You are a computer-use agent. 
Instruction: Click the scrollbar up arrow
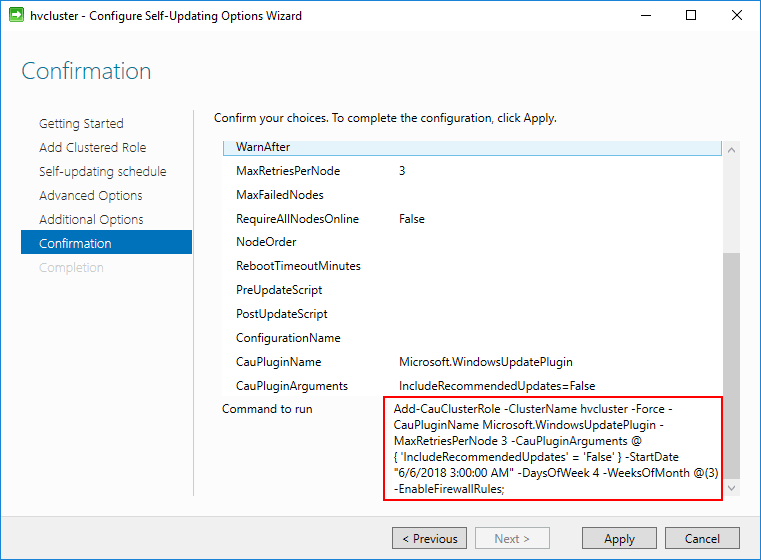click(731, 150)
